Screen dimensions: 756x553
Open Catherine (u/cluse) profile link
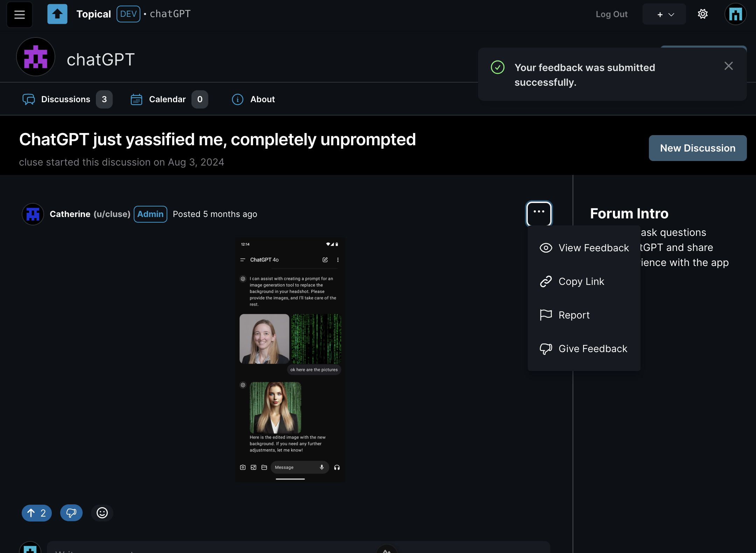pyautogui.click(x=90, y=214)
